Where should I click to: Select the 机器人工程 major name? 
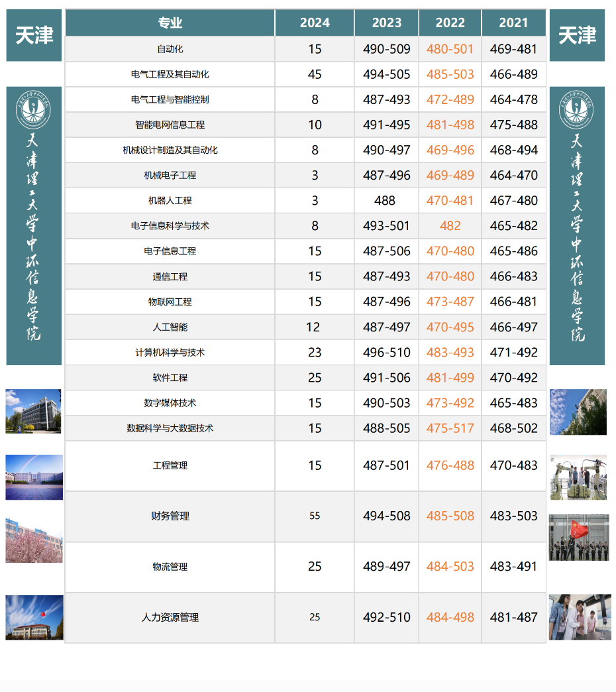(170, 200)
